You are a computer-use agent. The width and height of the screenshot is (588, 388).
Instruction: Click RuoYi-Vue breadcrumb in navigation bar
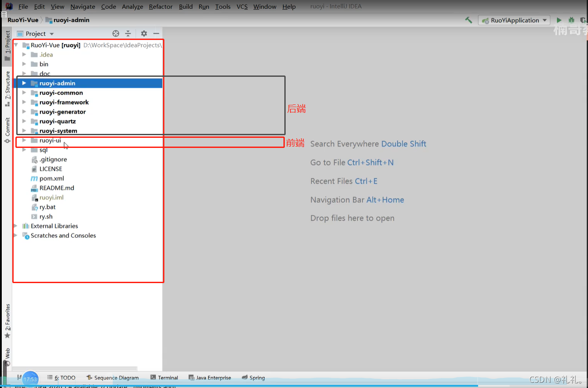23,20
